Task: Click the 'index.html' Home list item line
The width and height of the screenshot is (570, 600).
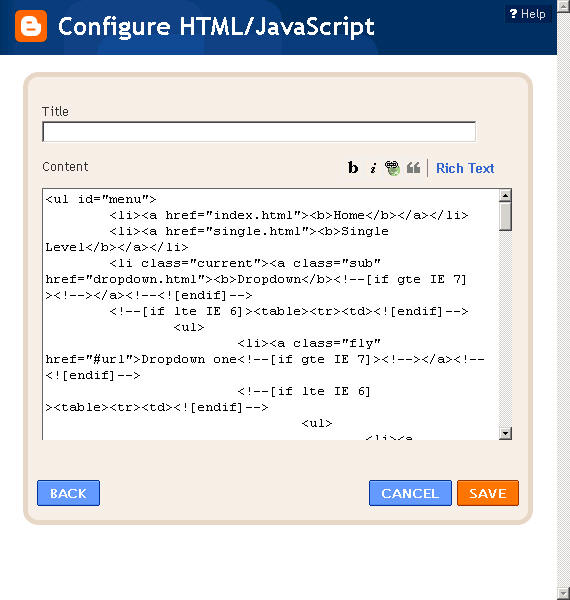Action: click(x=289, y=215)
